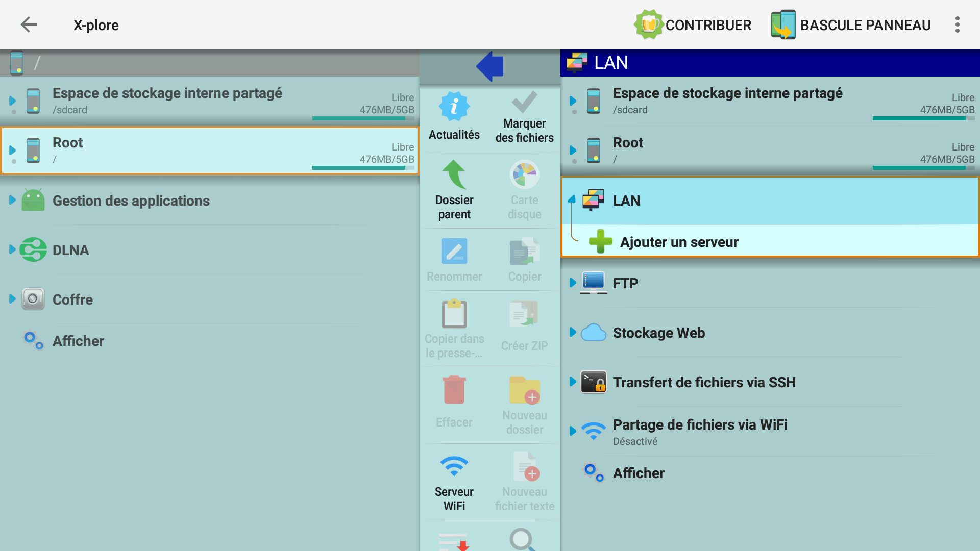Open DLNA in left panel
The image size is (980, 551).
click(x=70, y=250)
